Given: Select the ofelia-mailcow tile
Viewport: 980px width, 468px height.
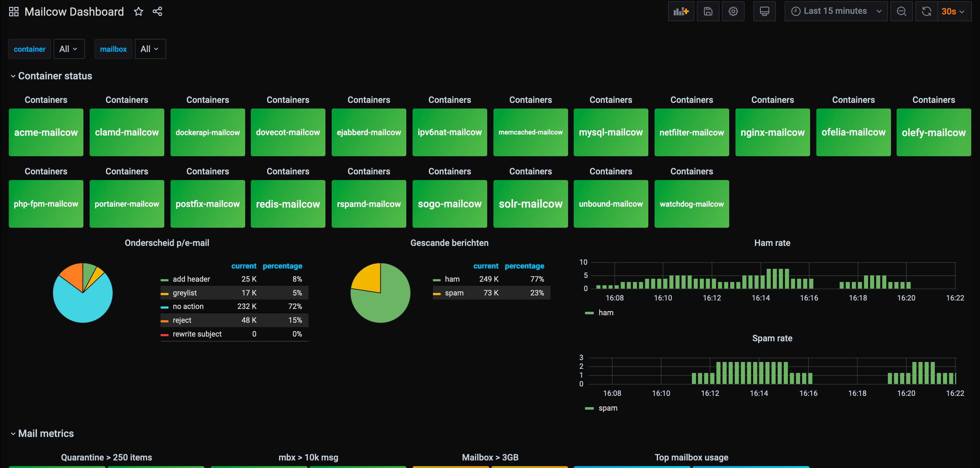Looking at the screenshot, I should click(x=853, y=132).
